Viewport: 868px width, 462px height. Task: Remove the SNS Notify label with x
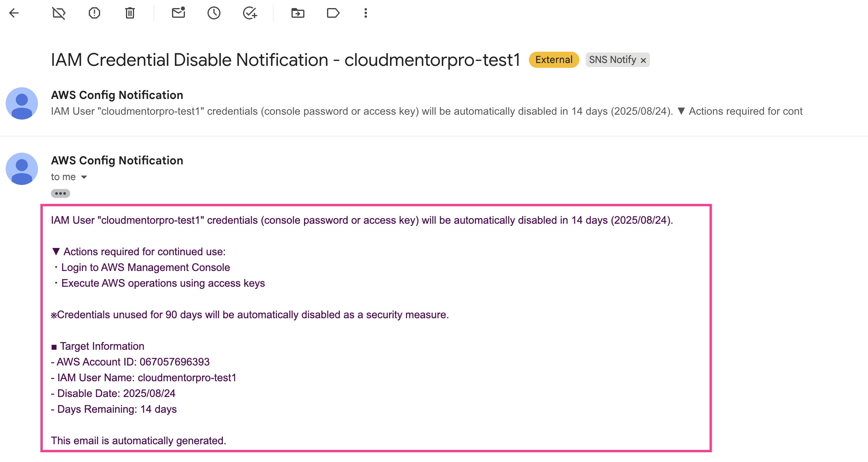[644, 60]
